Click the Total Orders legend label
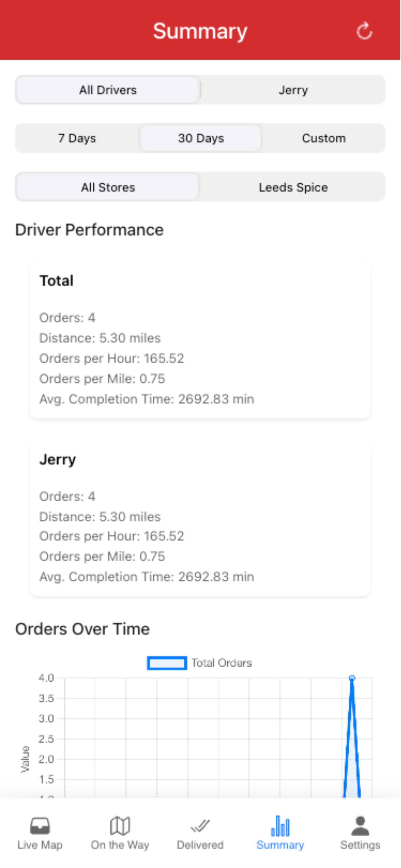The image size is (401, 868). (x=222, y=663)
